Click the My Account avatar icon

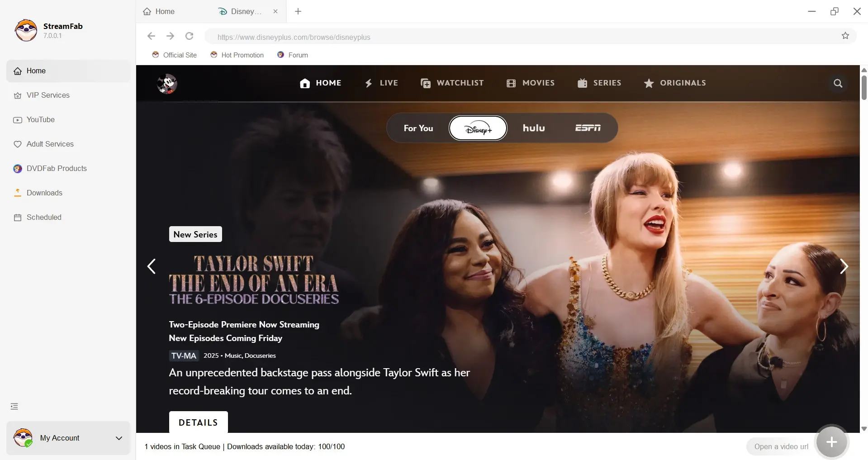tap(23, 437)
